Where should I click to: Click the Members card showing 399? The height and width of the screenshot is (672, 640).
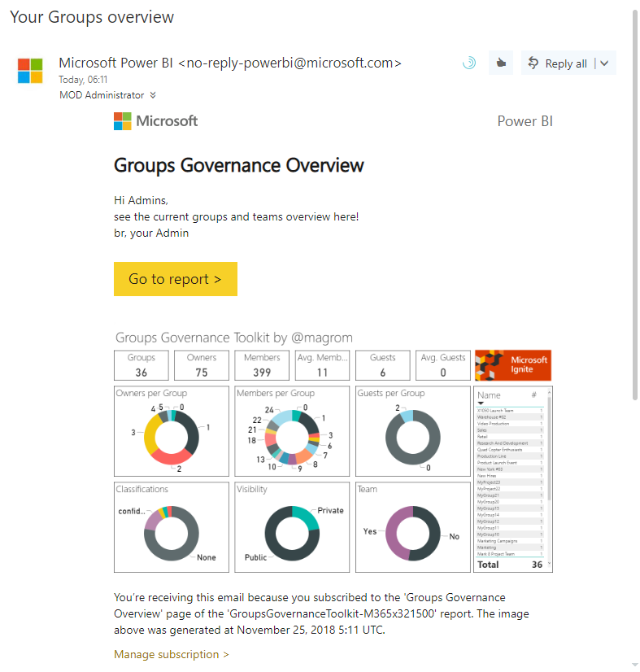pyautogui.click(x=262, y=365)
